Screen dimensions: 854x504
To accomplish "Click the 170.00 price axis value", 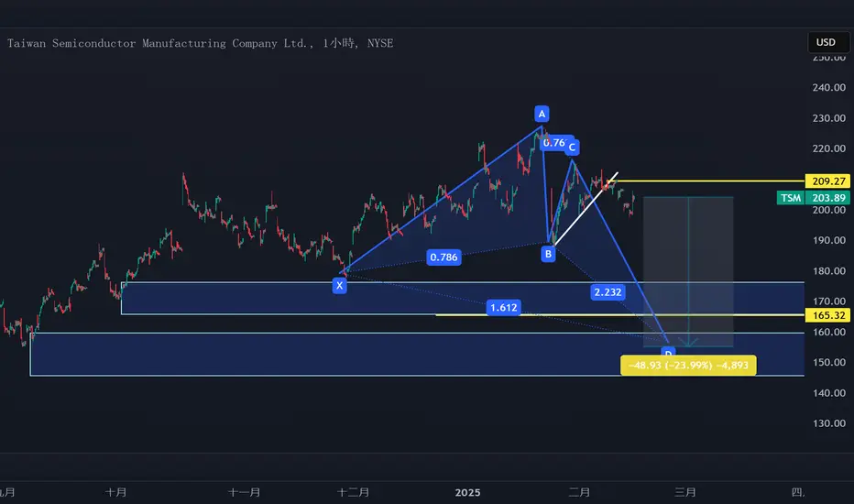I will (x=829, y=301).
